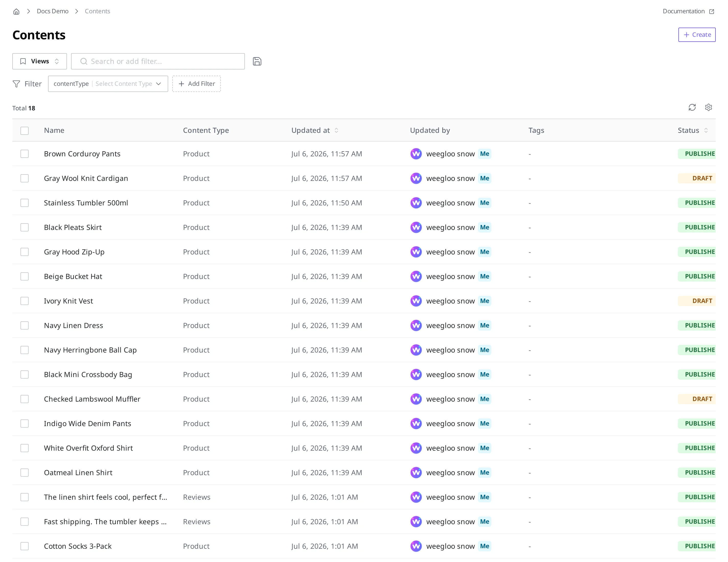Check the Navy Herringbone Ball Cap row

pyautogui.click(x=24, y=350)
